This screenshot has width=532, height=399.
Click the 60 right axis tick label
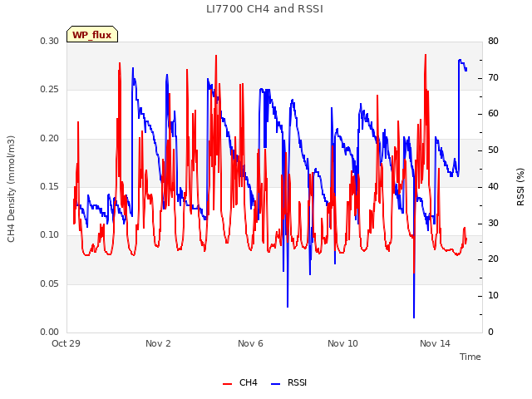coord(493,114)
